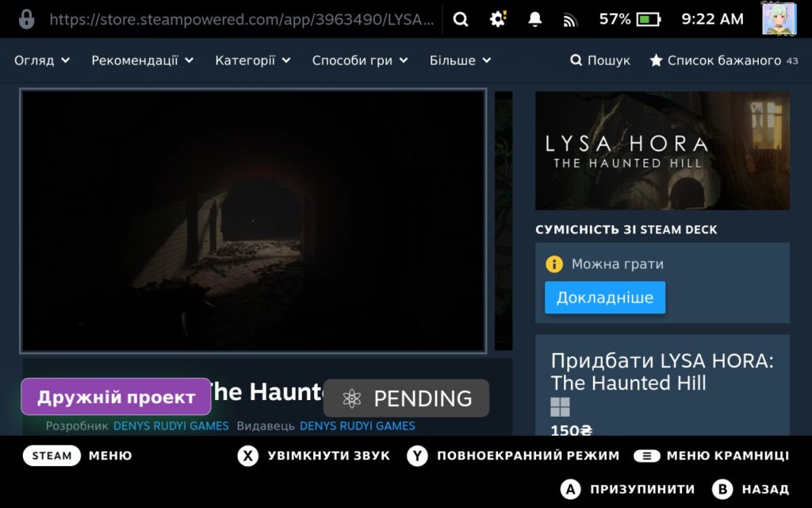Viewport: 812px width, 508px height.
Task: Click the main game video preview
Action: pyautogui.click(x=253, y=221)
